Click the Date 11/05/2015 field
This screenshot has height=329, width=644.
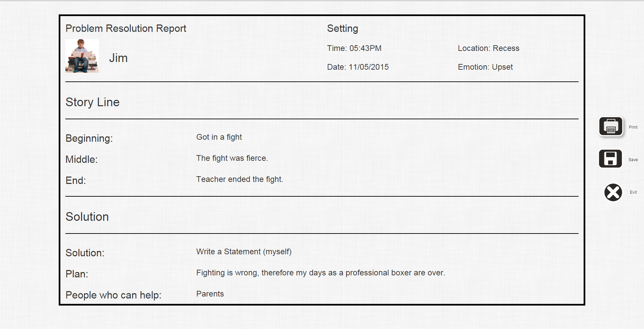(x=358, y=67)
